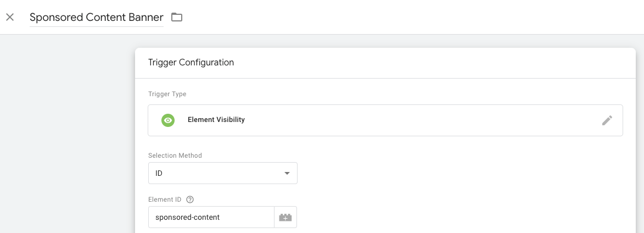Screen dimensions: 644x233
Task: Click the folder icon beside the trigger name
Action: pos(177,17)
